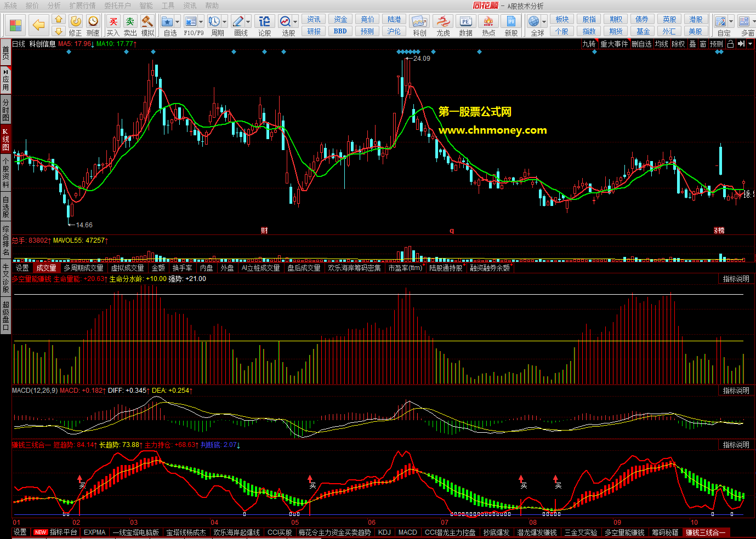Open the 系统 menu

pyautogui.click(x=10, y=5)
